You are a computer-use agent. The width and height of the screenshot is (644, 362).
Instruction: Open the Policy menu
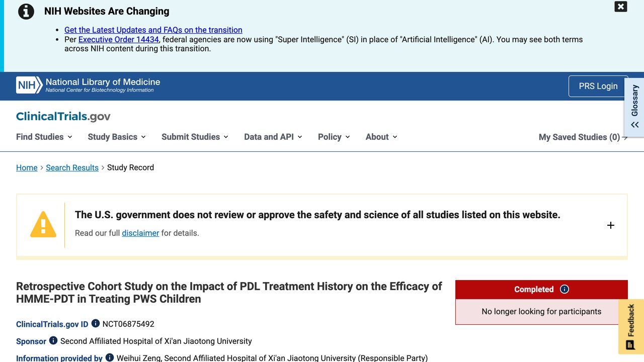pos(334,137)
